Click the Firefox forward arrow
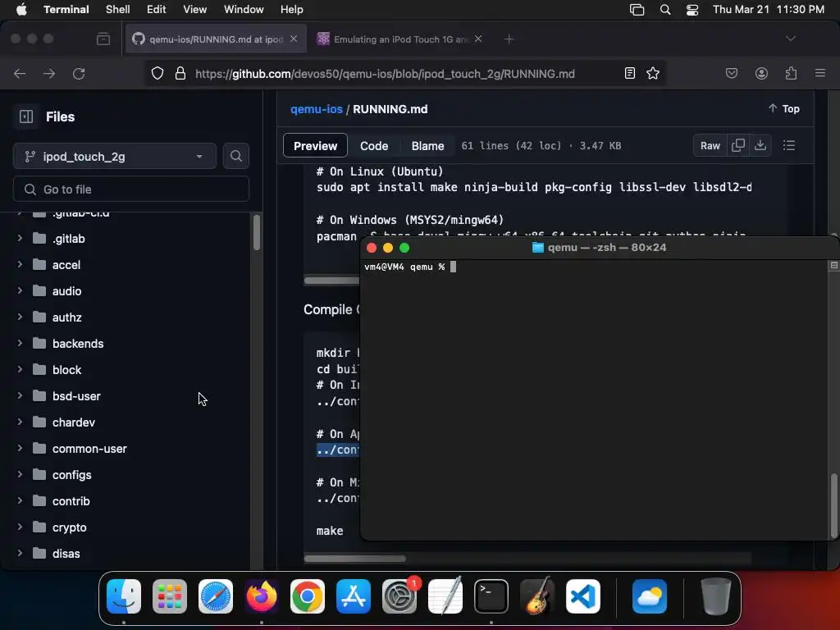 coord(49,73)
